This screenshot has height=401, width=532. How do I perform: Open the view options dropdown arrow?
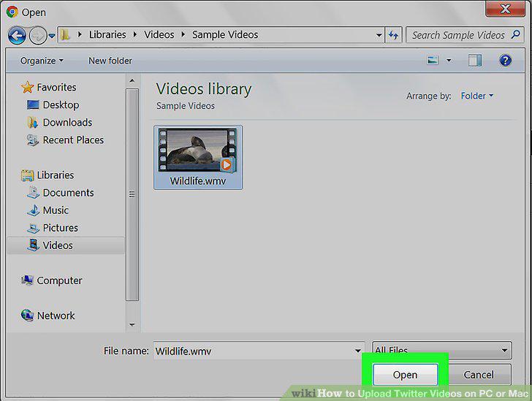pyautogui.click(x=449, y=61)
